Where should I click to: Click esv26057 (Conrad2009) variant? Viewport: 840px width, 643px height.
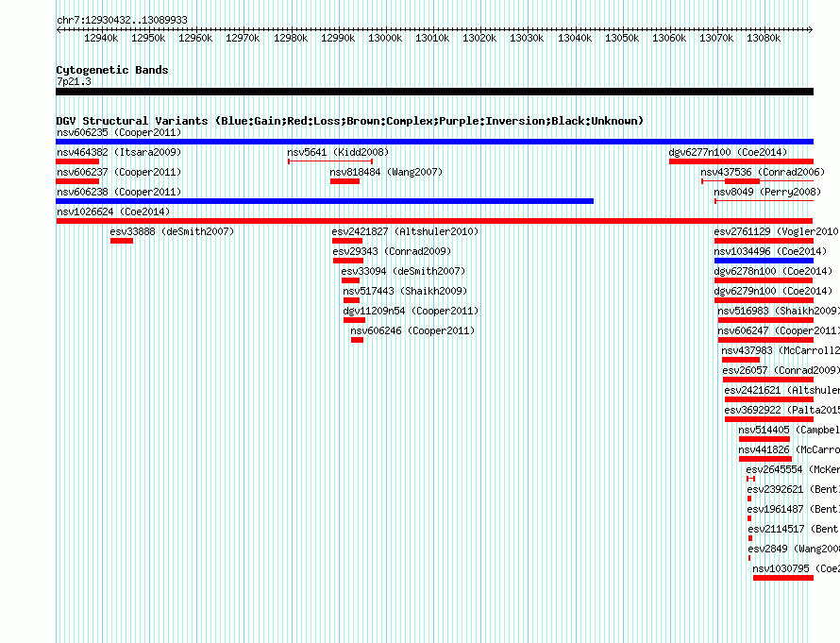(781, 370)
